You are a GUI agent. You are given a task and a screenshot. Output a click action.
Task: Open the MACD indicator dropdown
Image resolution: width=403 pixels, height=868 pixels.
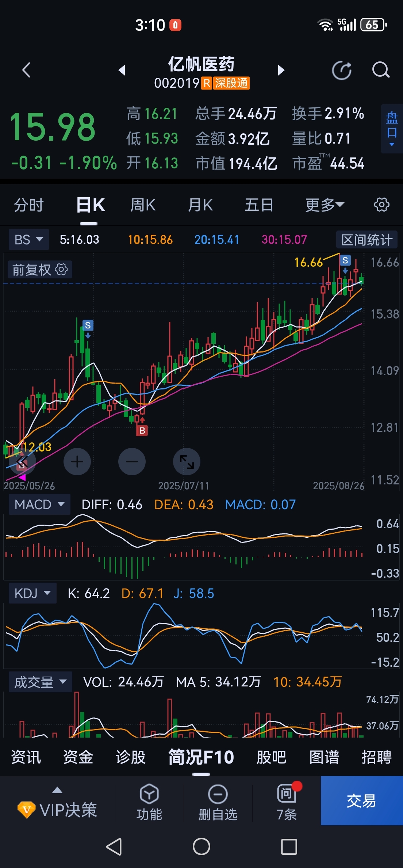[x=39, y=505]
